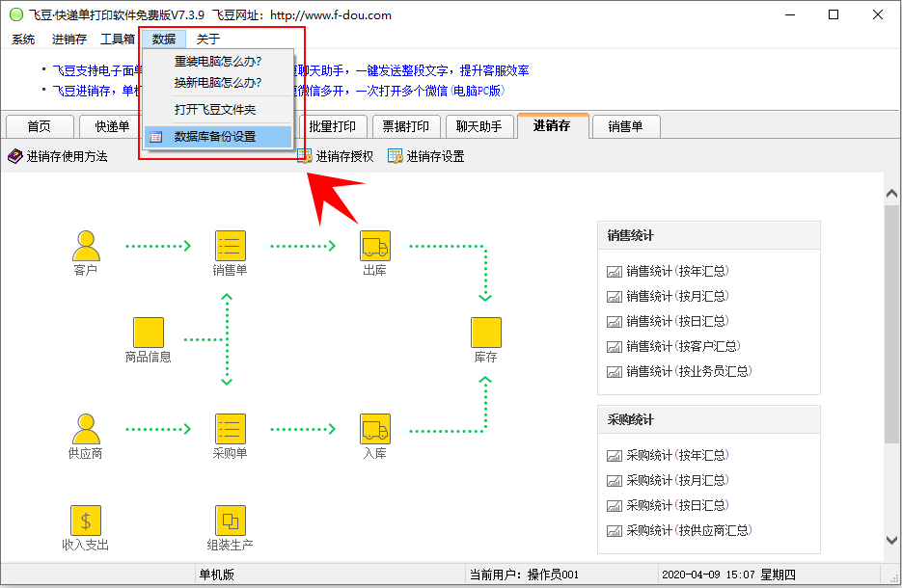Click the 商品信息 product info icon
902x588 pixels.
[149, 333]
